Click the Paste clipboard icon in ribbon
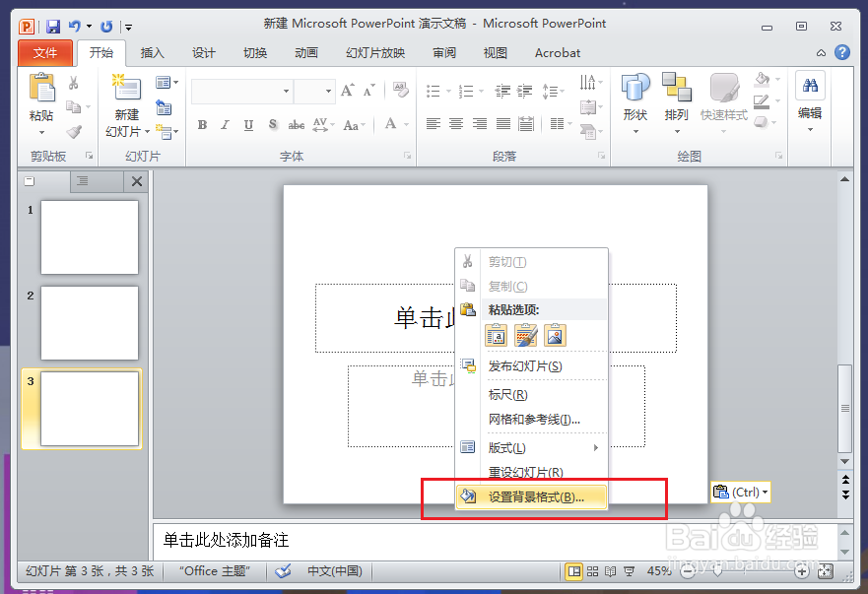The height and width of the screenshot is (594, 868). 42,88
